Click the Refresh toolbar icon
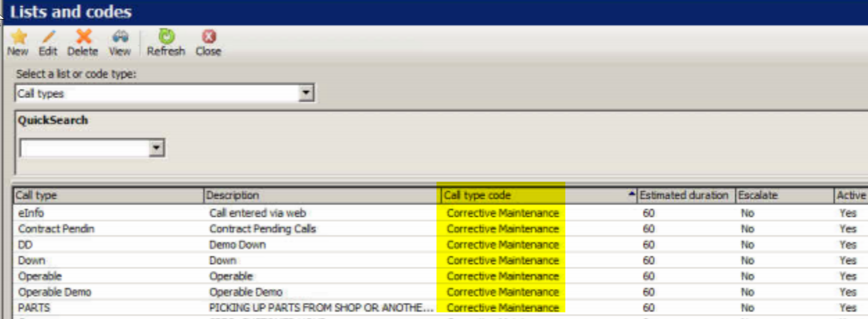This screenshot has height=319, width=868. (166, 37)
